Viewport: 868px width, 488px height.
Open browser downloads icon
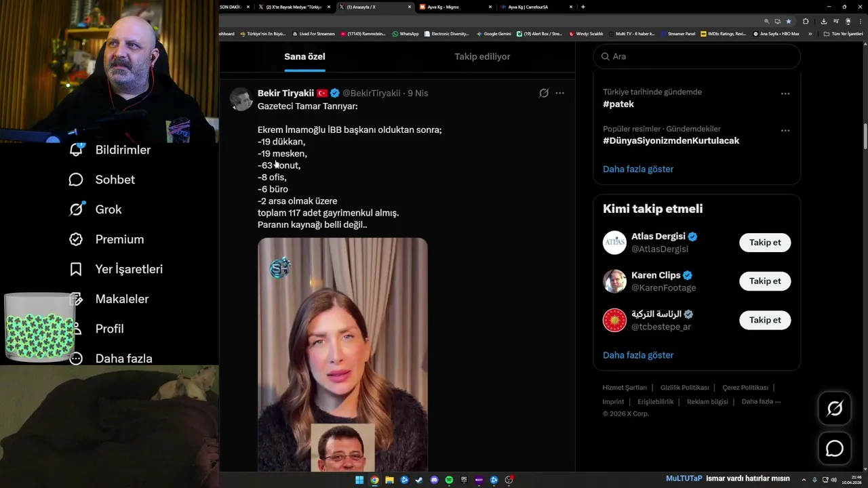(x=823, y=21)
